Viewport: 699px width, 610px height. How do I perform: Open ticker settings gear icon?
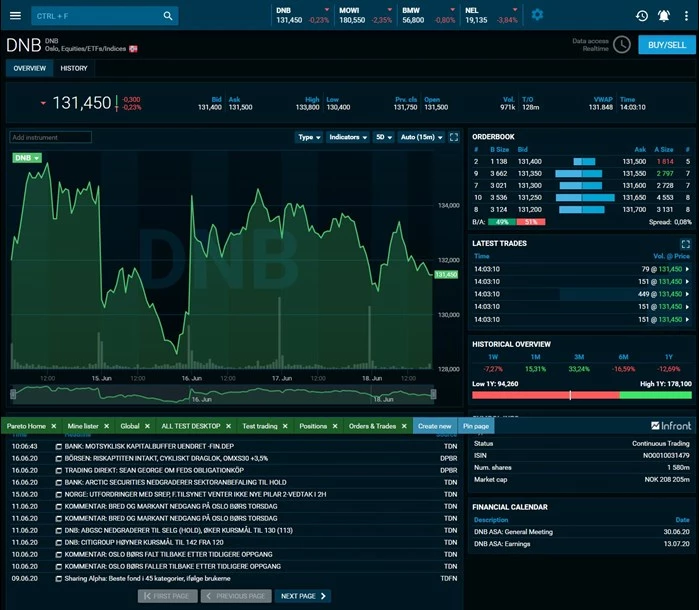[537, 15]
